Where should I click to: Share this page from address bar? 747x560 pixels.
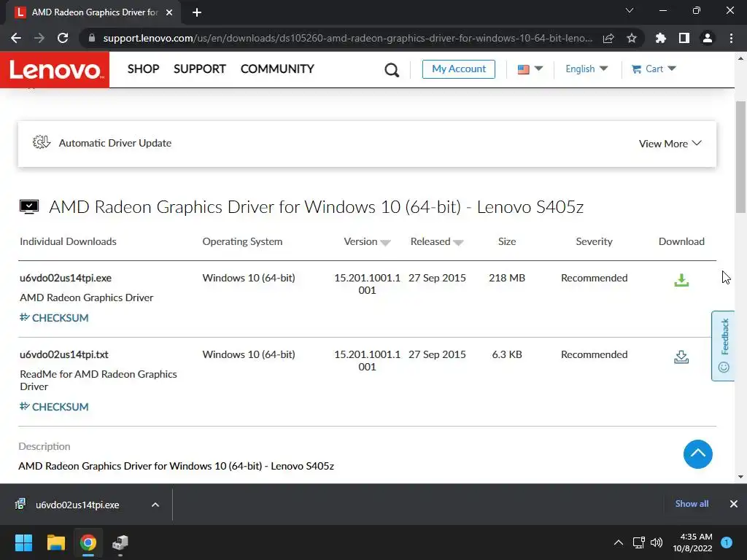[608, 38]
